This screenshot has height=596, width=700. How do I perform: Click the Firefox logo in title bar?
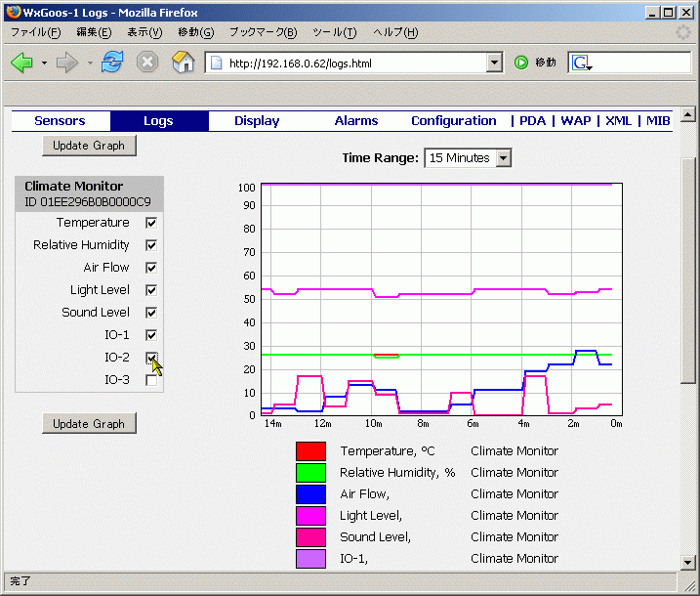14,12
